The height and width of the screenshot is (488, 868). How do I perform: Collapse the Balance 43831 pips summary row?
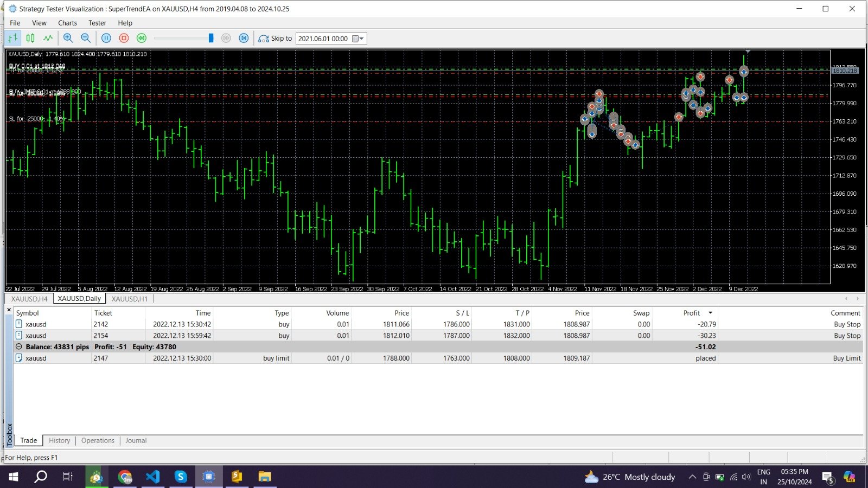point(18,346)
